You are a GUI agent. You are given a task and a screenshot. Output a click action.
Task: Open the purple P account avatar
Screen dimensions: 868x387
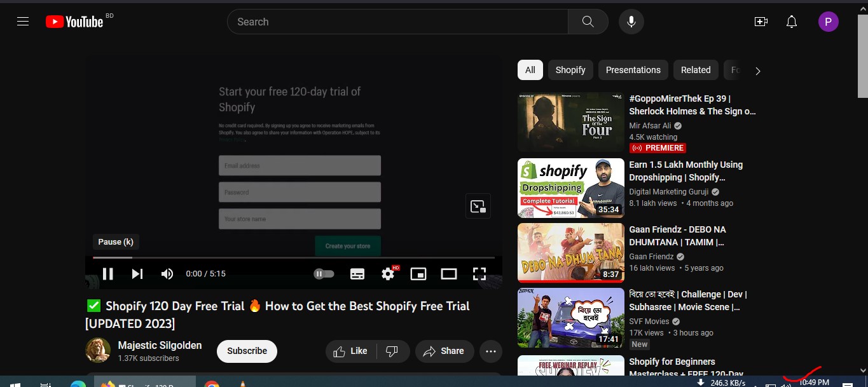point(828,22)
